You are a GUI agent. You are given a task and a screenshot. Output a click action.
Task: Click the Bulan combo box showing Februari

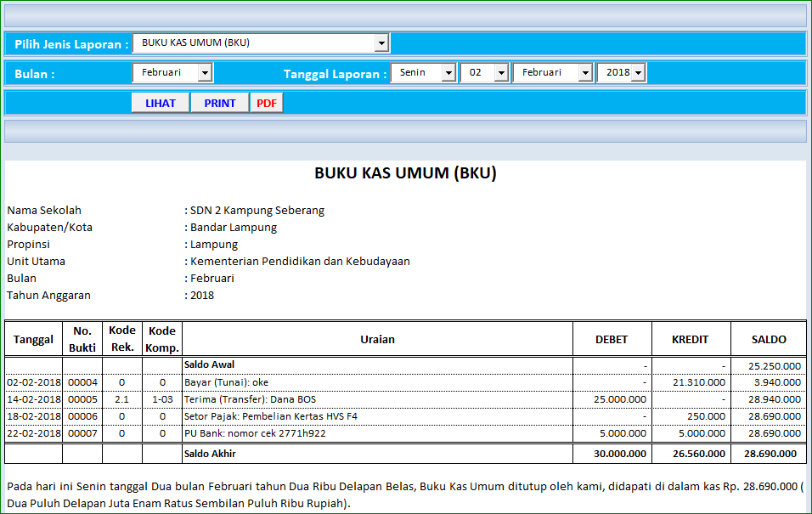172,72
